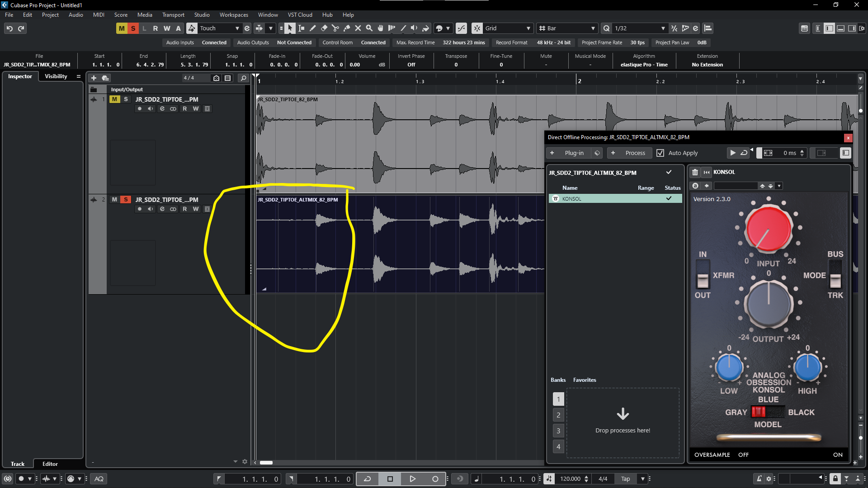Select the Zoom magnifier tool
This screenshot has height=488, width=868.
pyautogui.click(x=369, y=28)
